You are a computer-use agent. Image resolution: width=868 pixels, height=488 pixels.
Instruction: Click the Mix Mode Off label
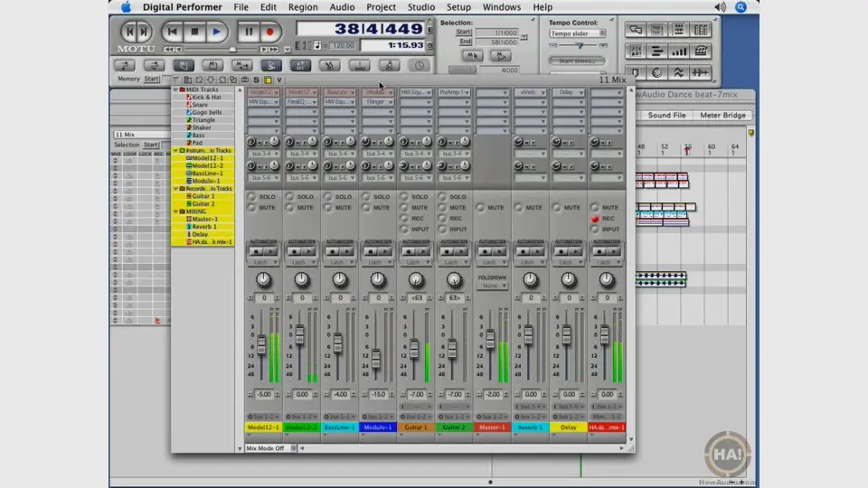[x=265, y=448]
